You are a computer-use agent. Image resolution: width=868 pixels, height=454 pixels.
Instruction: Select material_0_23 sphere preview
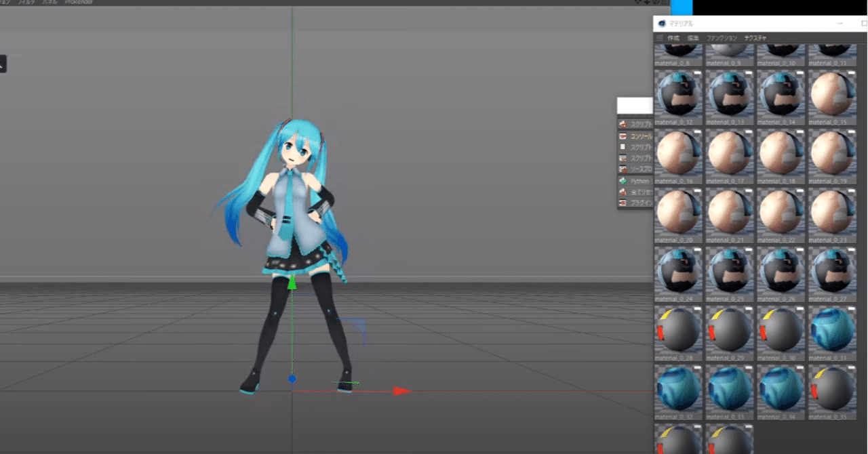pos(832,212)
